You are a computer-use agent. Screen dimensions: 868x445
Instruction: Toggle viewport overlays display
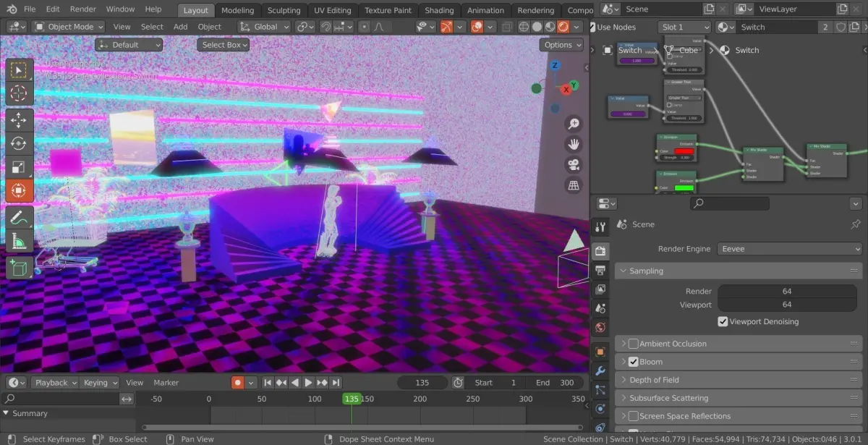coord(477,27)
